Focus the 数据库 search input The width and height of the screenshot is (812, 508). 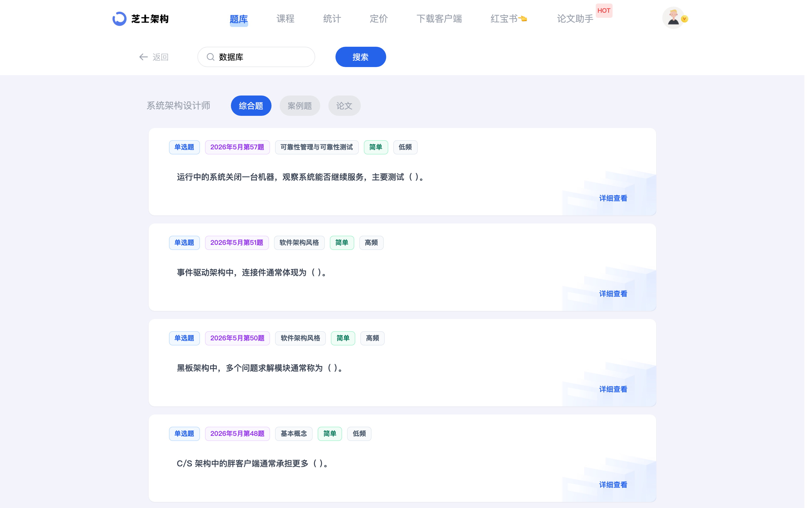tap(256, 57)
